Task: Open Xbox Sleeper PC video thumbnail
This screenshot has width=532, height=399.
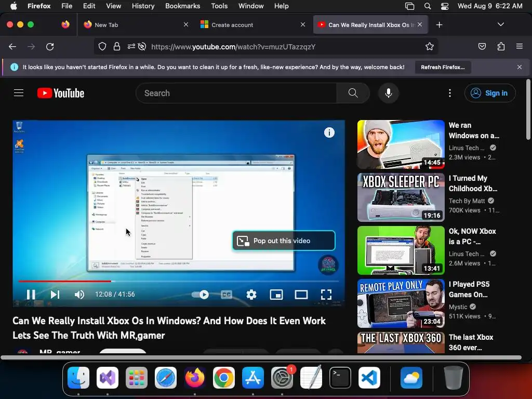Action: click(401, 197)
